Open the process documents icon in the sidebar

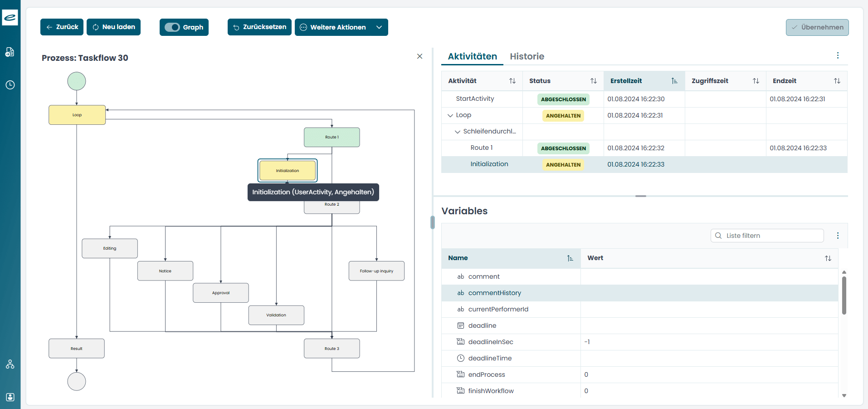10,52
